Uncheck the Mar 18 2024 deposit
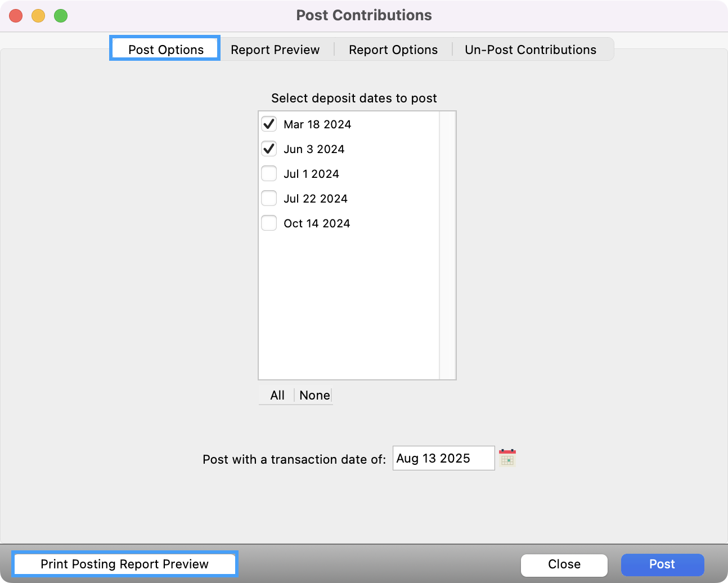 (x=268, y=124)
